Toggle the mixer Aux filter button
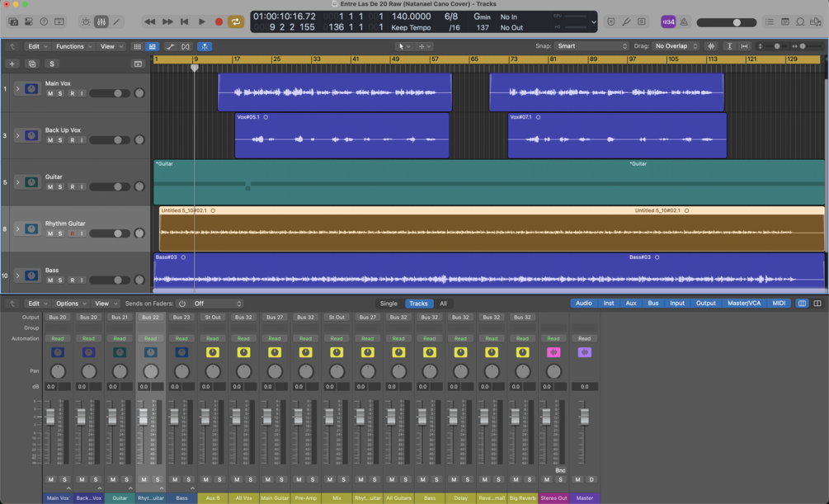829x504 pixels. click(631, 304)
